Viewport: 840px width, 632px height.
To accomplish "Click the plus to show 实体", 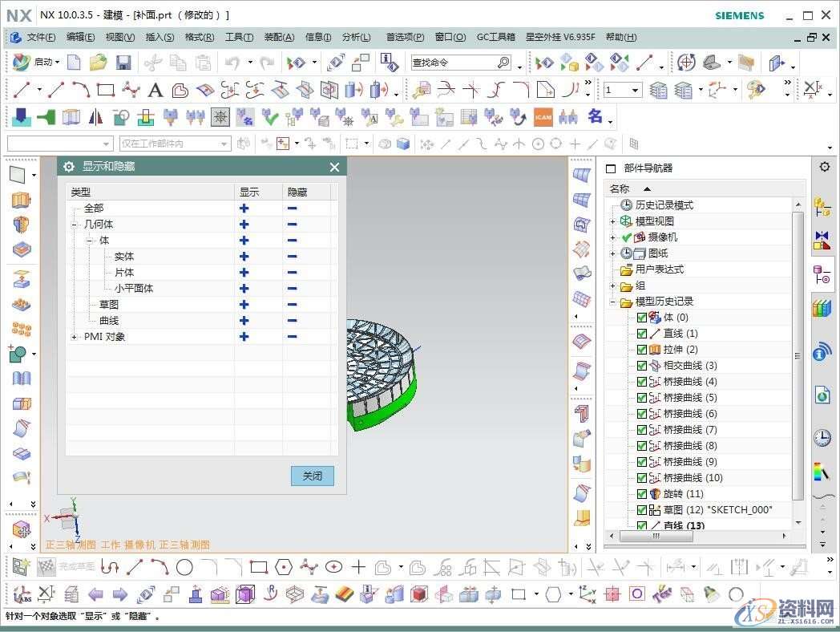I will pyautogui.click(x=244, y=257).
